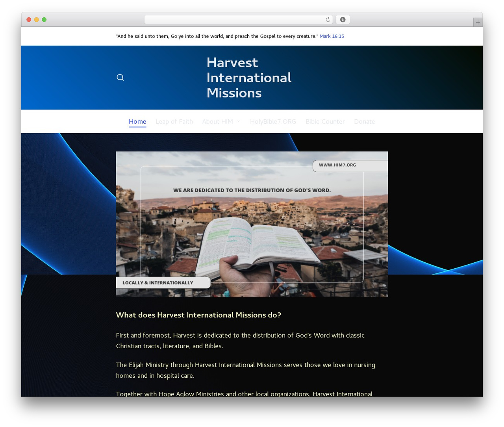Open the hero image of the open Bible

tap(252, 224)
